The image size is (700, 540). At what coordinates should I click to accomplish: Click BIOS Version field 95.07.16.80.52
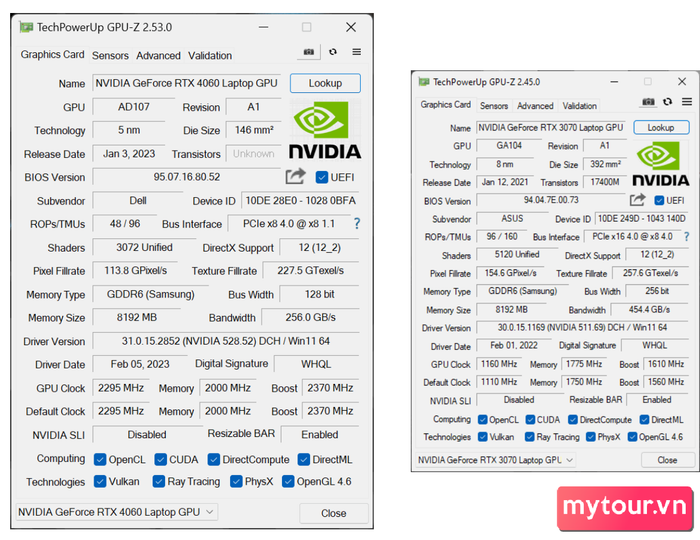click(x=187, y=177)
